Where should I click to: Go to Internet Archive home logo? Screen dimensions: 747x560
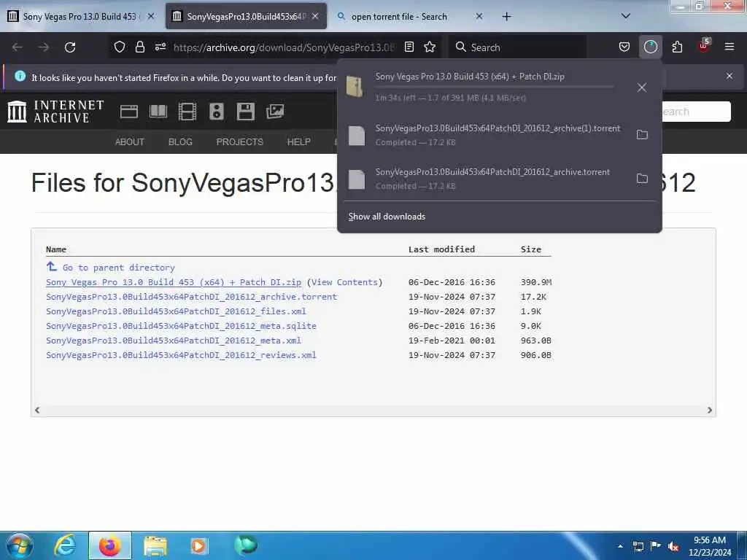click(55, 112)
